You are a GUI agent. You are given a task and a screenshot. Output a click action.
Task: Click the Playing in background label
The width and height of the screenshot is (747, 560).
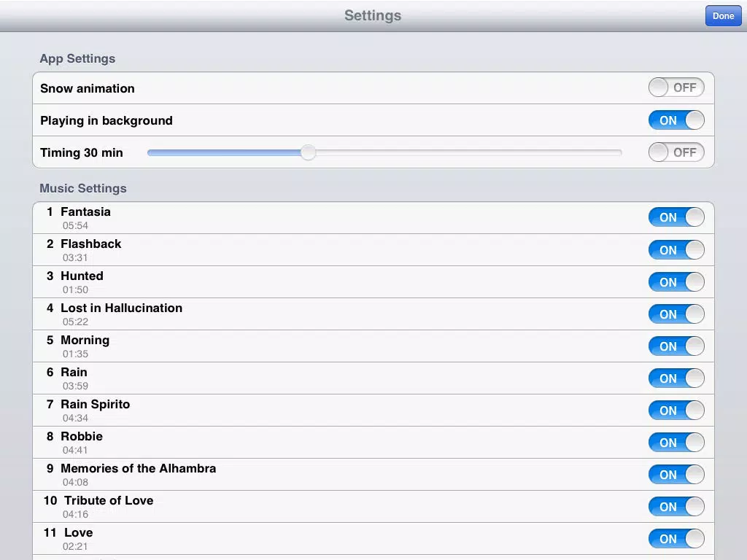click(x=107, y=121)
